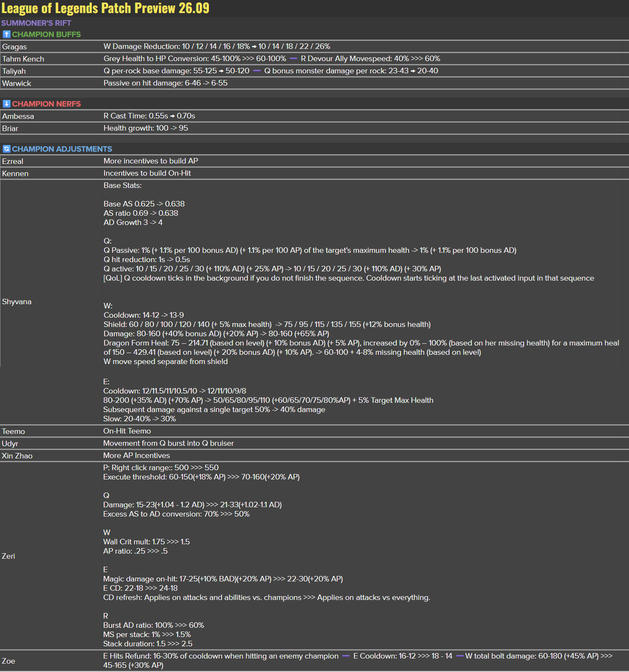Click Q bonus monster damage per rock text
Screen dimensions: 629x672
pyautogui.click(x=351, y=71)
